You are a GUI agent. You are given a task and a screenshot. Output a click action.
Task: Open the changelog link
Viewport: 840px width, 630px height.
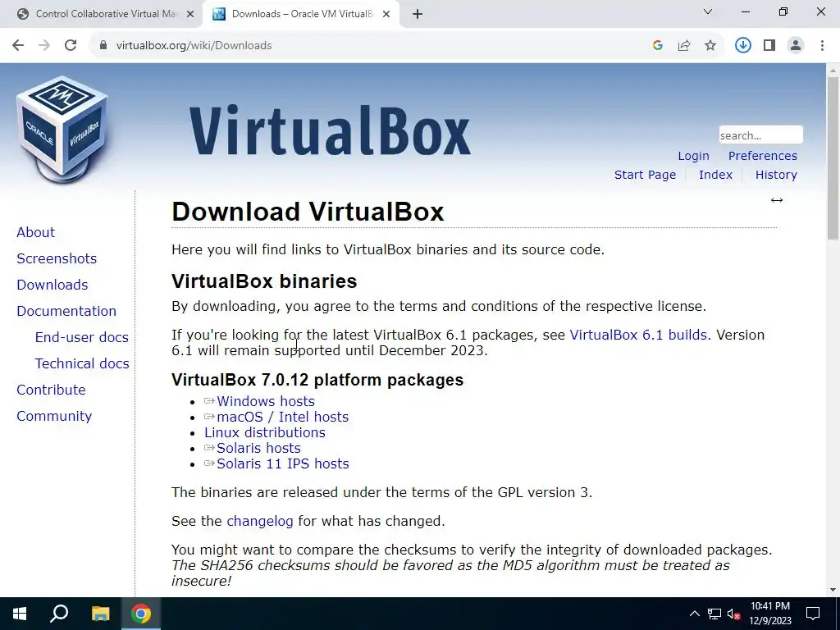pos(260,521)
